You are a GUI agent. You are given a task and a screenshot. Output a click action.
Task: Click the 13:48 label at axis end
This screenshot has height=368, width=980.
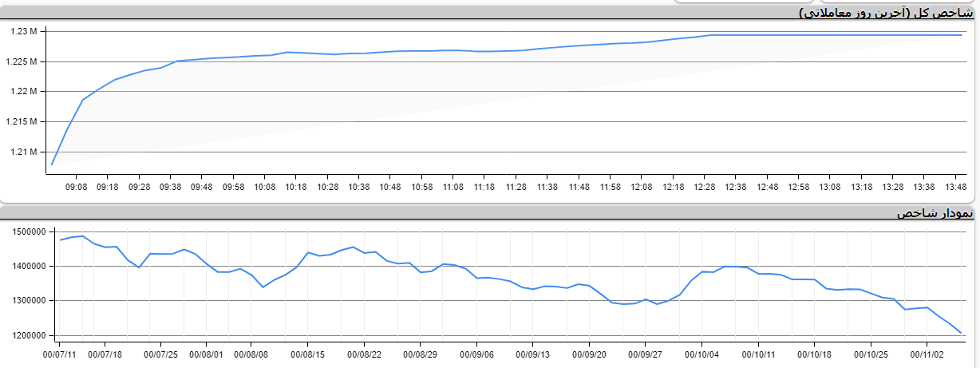tap(955, 186)
